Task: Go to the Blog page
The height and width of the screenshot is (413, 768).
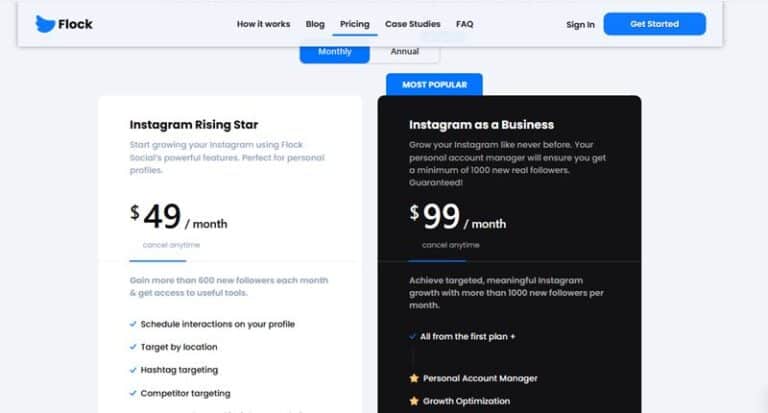Action: (x=315, y=24)
